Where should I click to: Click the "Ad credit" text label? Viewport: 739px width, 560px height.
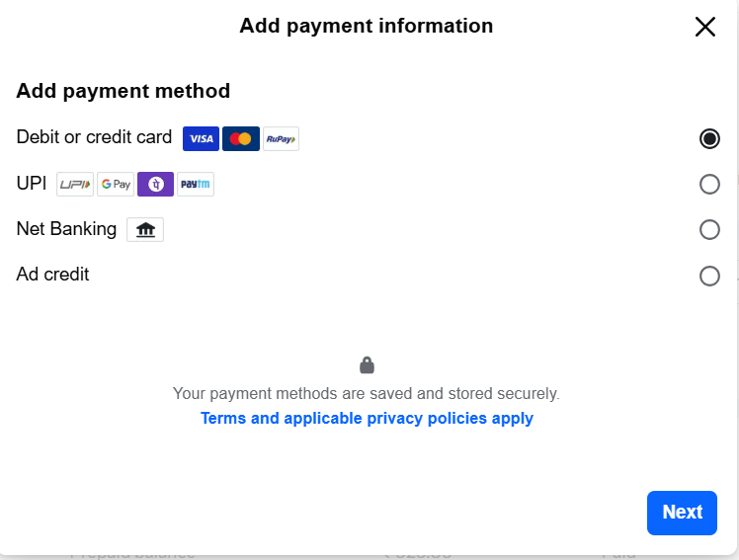click(52, 275)
